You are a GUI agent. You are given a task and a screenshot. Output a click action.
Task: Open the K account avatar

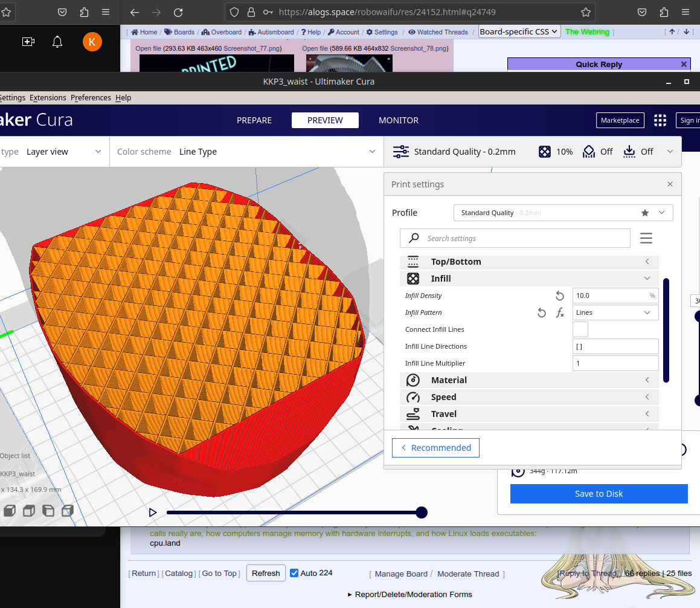click(x=92, y=42)
